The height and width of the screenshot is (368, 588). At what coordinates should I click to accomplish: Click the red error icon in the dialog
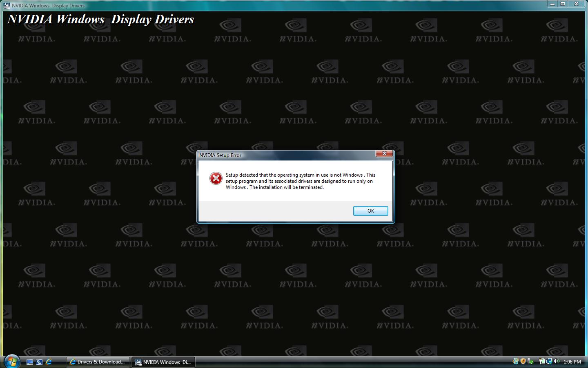pyautogui.click(x=216, y=178)
